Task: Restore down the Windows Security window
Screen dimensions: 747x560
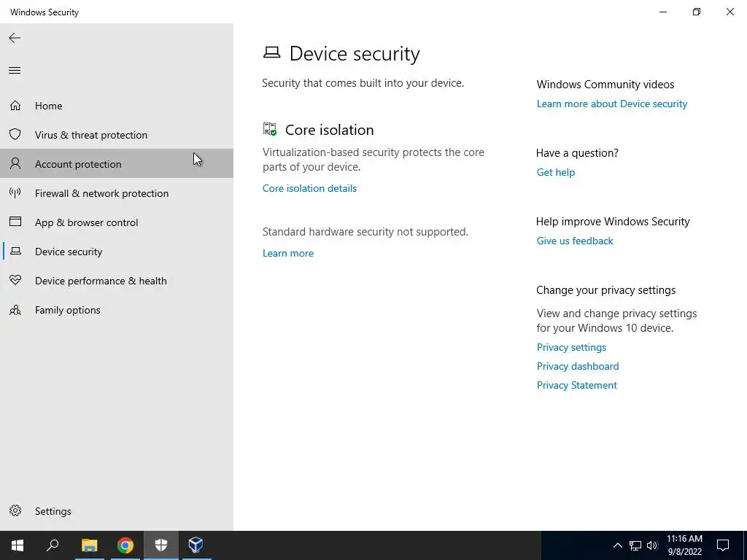Action: (697, 12)
